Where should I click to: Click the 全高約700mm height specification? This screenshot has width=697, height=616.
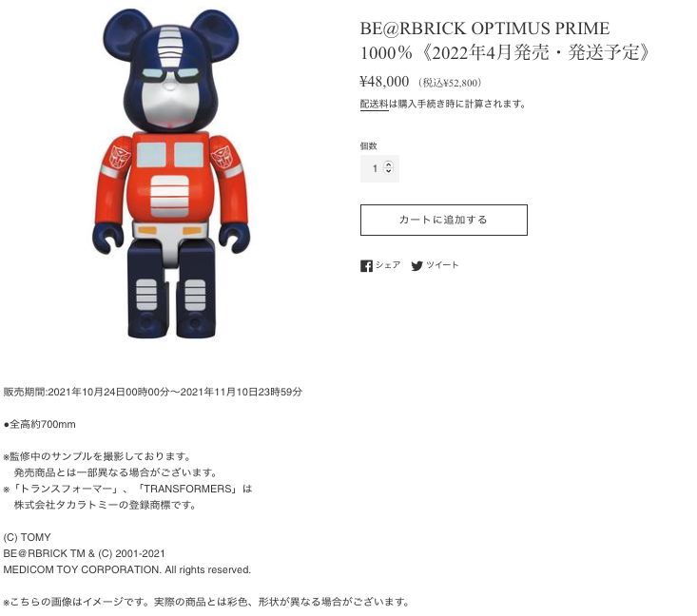click(40, 424)
